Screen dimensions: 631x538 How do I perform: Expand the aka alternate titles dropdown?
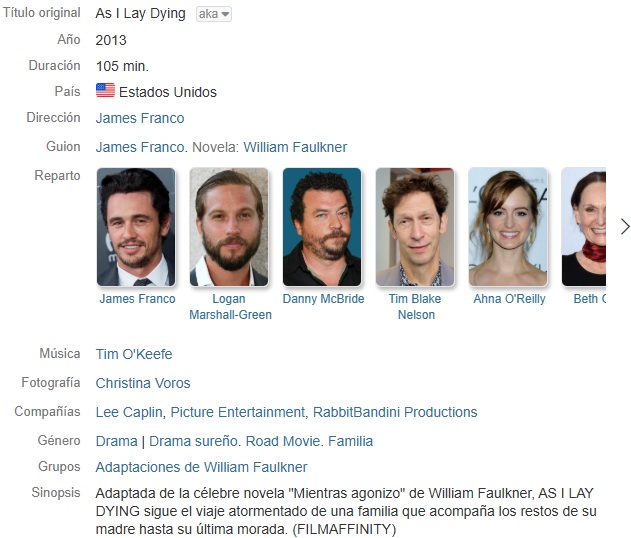[214, 14]
